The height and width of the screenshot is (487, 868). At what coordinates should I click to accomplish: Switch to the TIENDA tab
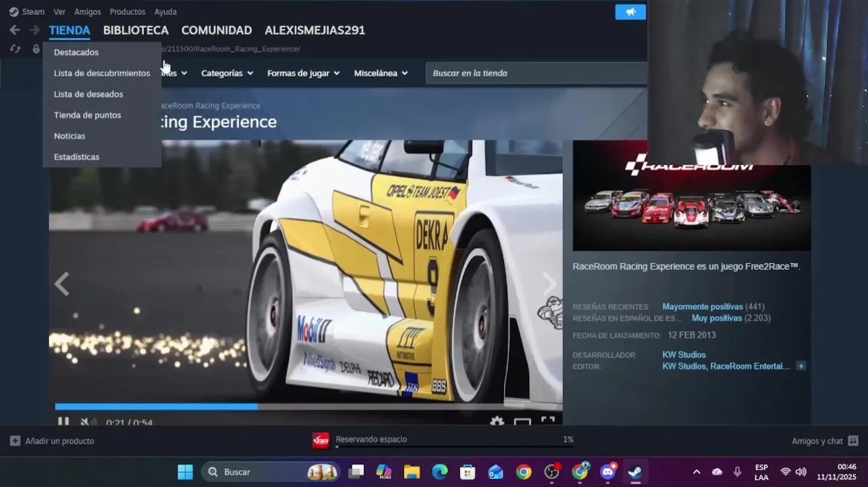(70, 30)
